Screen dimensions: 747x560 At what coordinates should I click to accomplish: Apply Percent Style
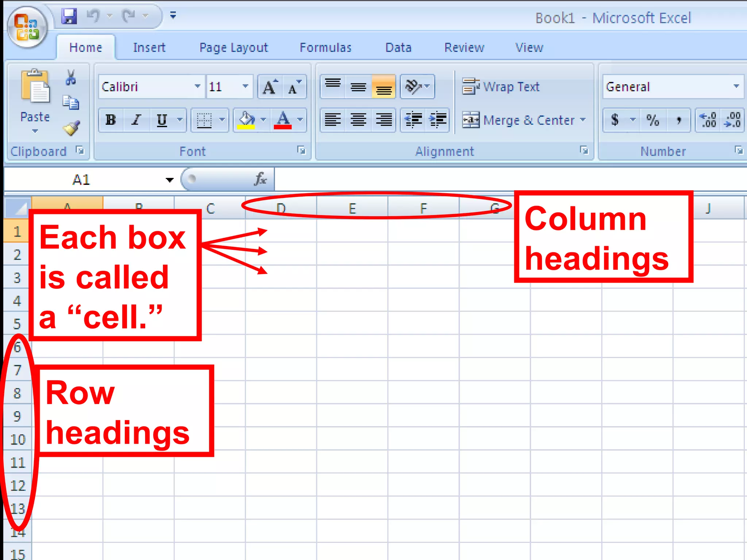pyautogui.click(x=653, y=120)
